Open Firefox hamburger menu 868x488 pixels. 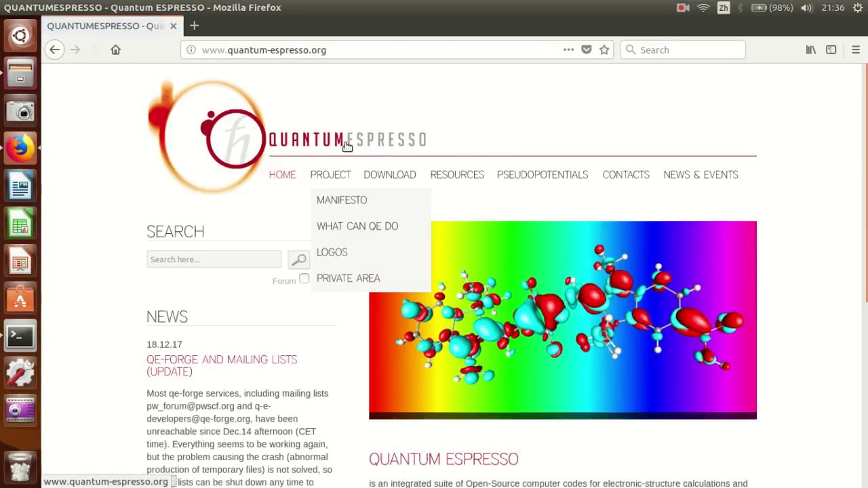click(x=855, y=49)
